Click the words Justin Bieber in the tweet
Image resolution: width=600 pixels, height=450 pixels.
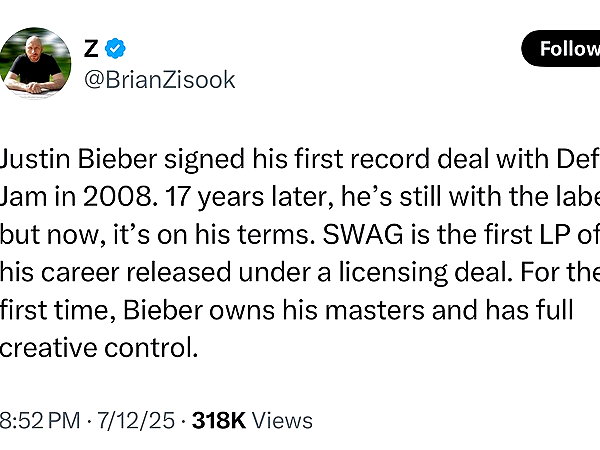78,158
